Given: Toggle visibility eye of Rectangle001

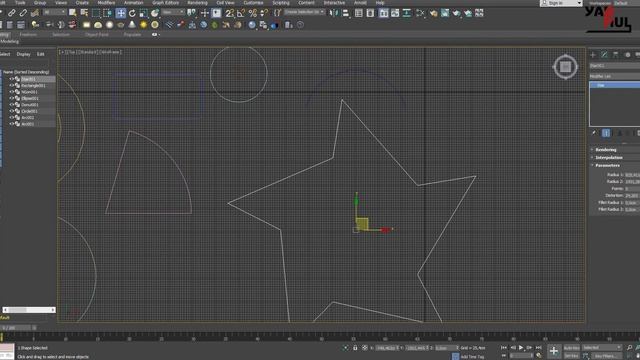Looking at the screenshot, I should tap(11, 86).
